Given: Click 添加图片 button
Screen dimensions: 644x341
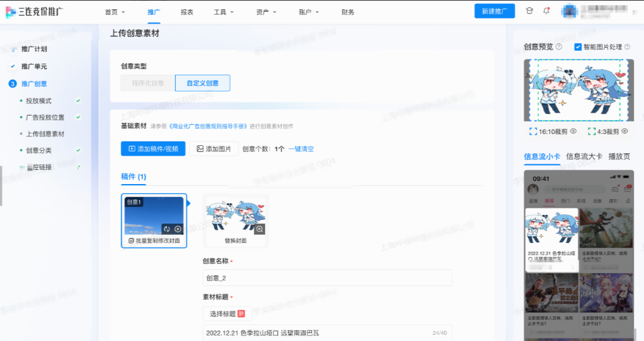Looking at the screenshot, I should (214, 149).
